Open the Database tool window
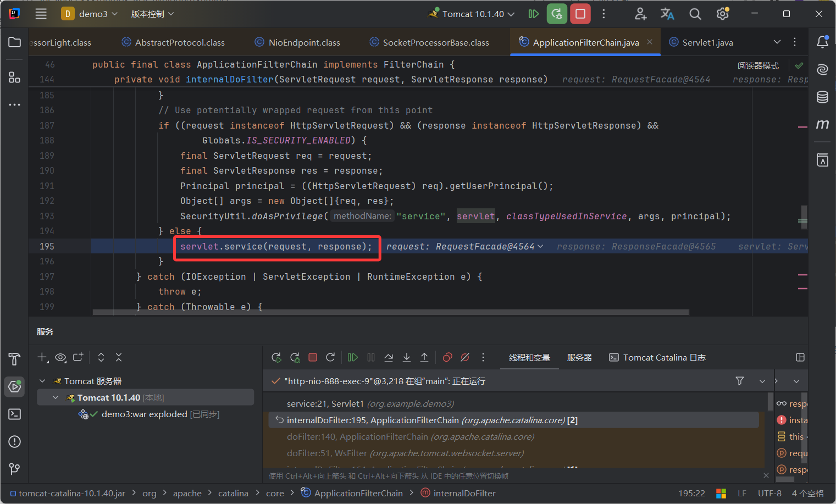Viewport: 836px width, 504px height. coord(822,97)
